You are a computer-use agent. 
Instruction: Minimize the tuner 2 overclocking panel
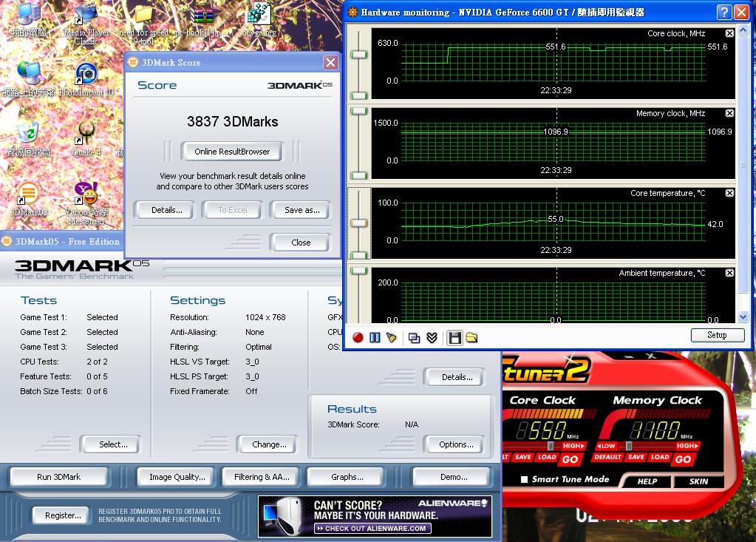[x=629, y=356]
